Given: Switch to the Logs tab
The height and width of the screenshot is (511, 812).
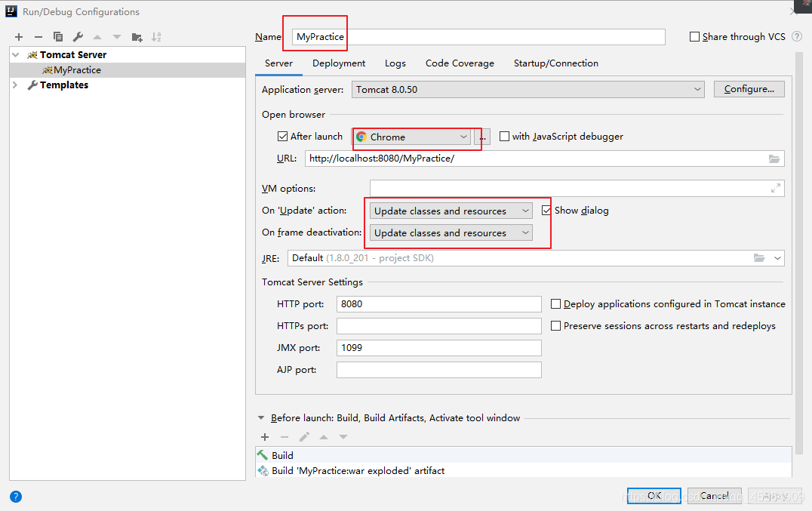Looking at the screenshot, I should (395, 63).
